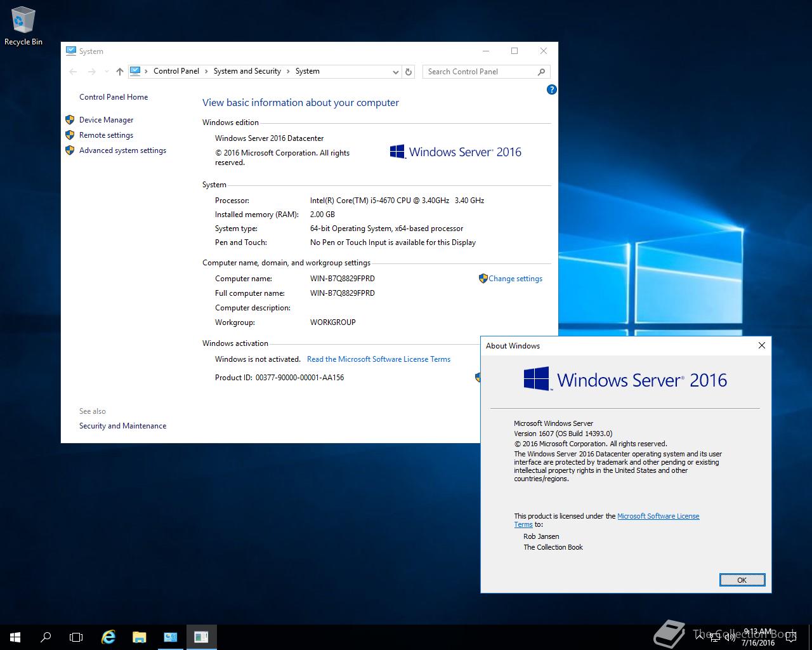Click '64-bit Operating System' system type value
The height and width of the screenshot is (650, 812).
386,228
